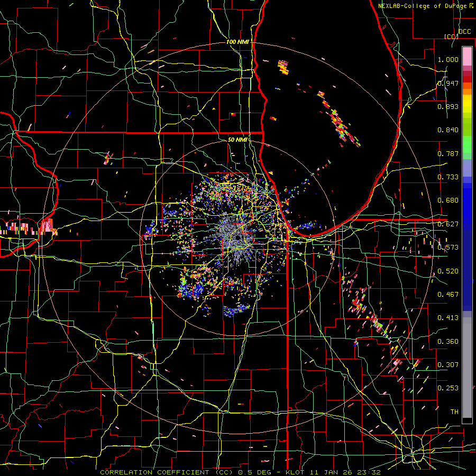This screenshot has width=476, height=476.
Task: Click the 0.307 scale value
Action: pyautogui.click(x=448, y=365)
